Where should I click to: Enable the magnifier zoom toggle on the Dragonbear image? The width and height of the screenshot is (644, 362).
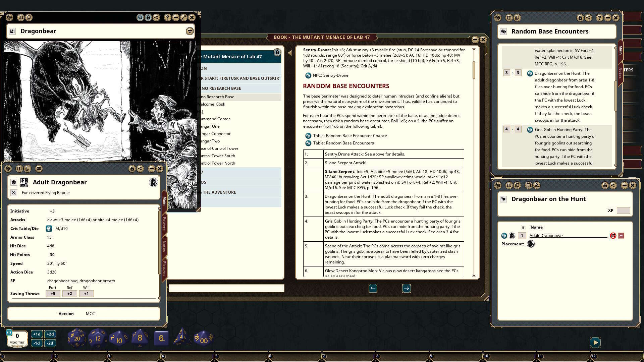pyautogui.click(x=140, y=17)
